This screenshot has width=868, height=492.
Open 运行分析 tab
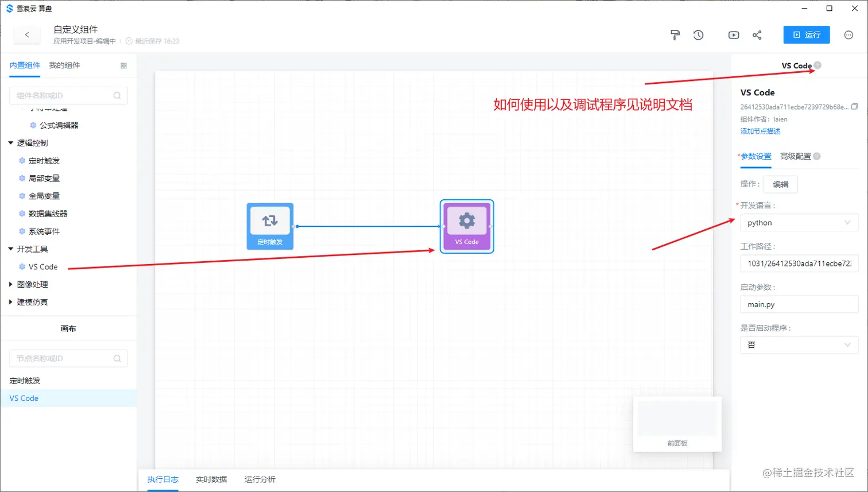[x=259, y=479]
